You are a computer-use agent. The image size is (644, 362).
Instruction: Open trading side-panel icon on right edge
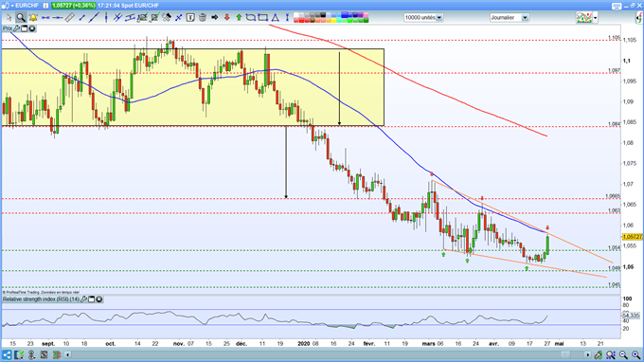(639, 18)
